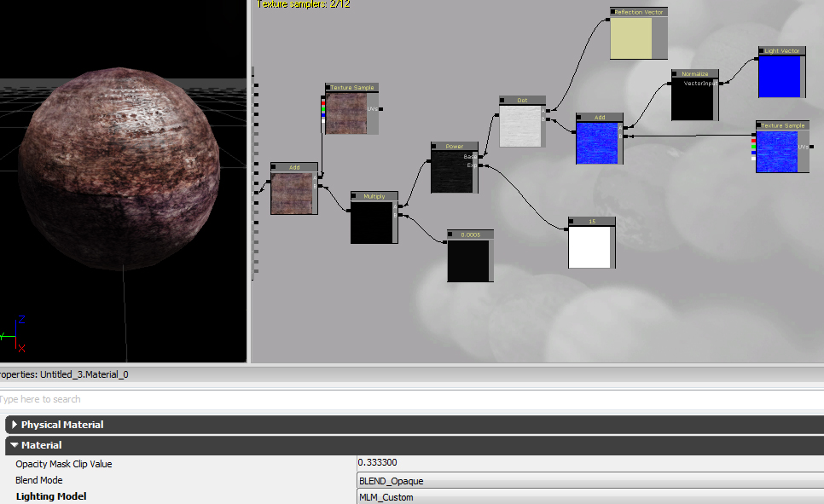Click the white alpha output of the brown Texture Sample

tap(323, 120)
